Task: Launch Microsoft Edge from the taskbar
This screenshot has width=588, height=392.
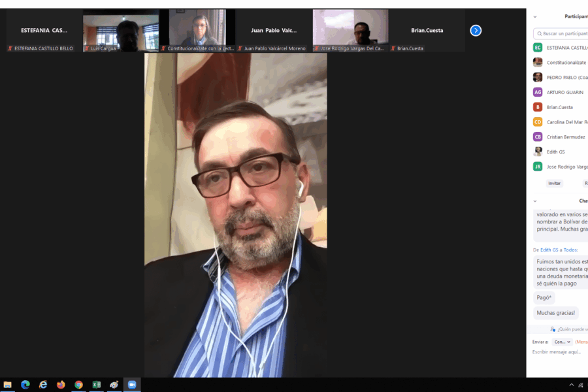Action: (x=25, y=385)
